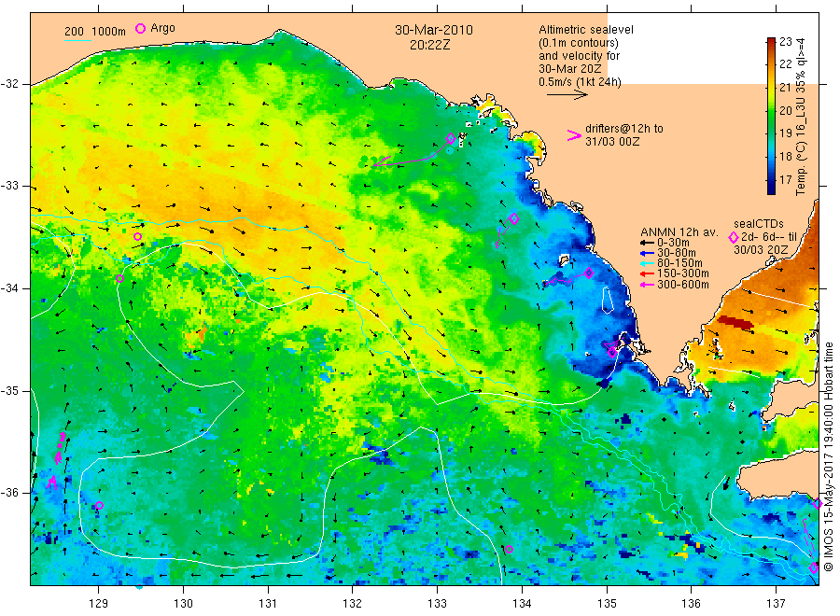
Task: Click the 'drifters@12h to' label
Action: click(624, 129)
